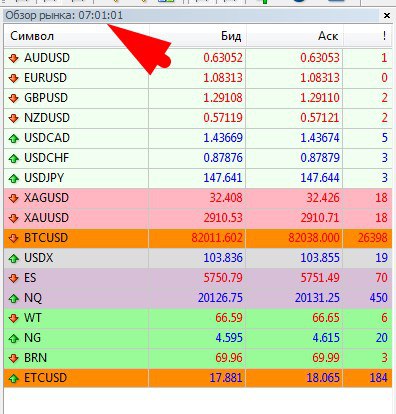Select the XAGUSD symbol row
Image resolution: width=396 pixels, height=414 pixels.
(198, 198)
